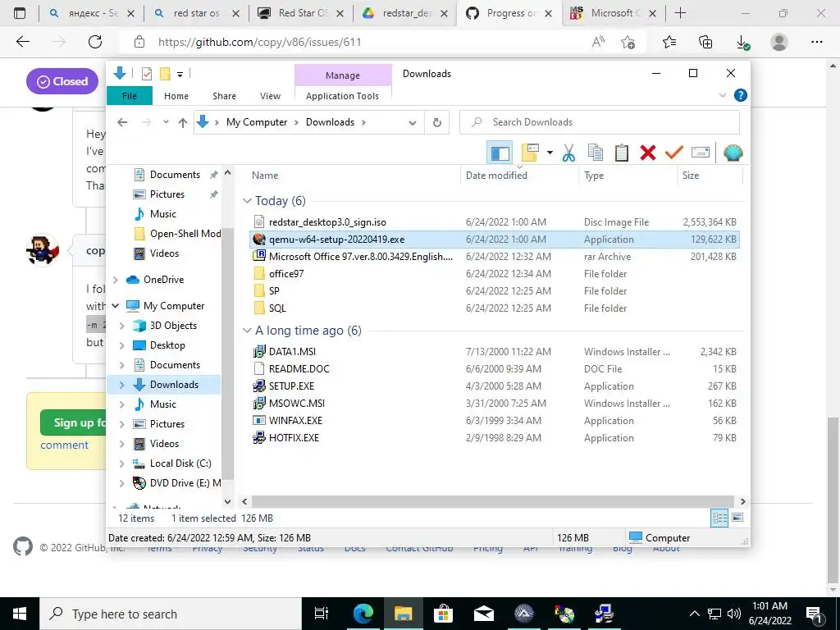The image size is (840, 630).
Task: Refresh the Downloads folder view
Action: point(437,123)
